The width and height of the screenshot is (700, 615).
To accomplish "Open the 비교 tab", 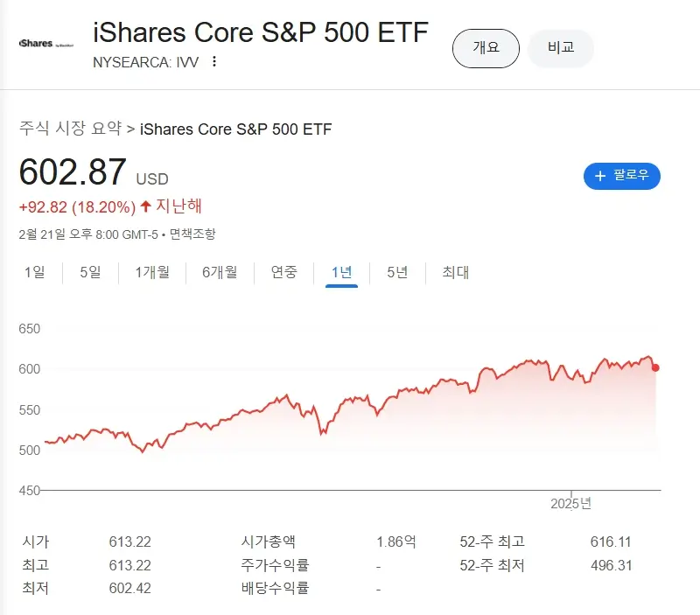I will [561, 48].
